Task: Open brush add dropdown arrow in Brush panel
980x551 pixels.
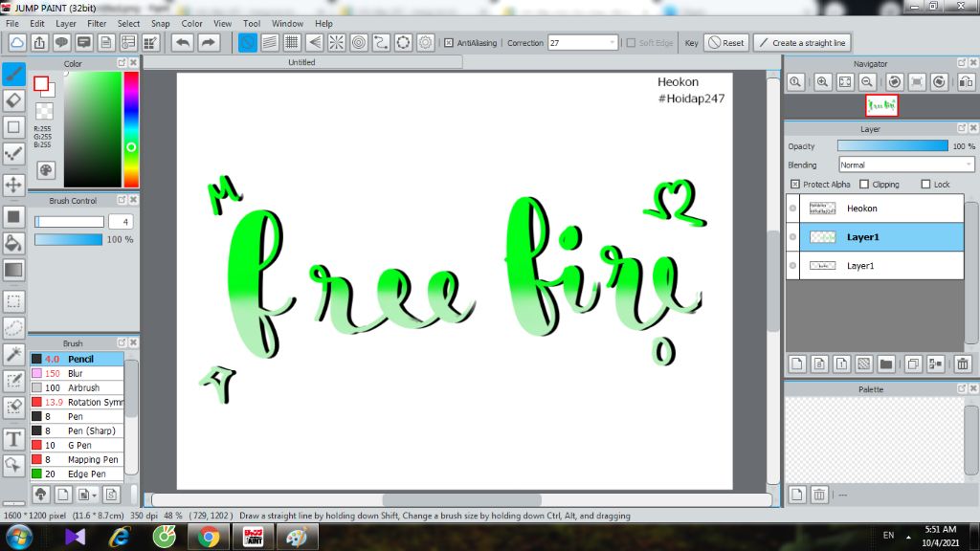Action: 94,495
